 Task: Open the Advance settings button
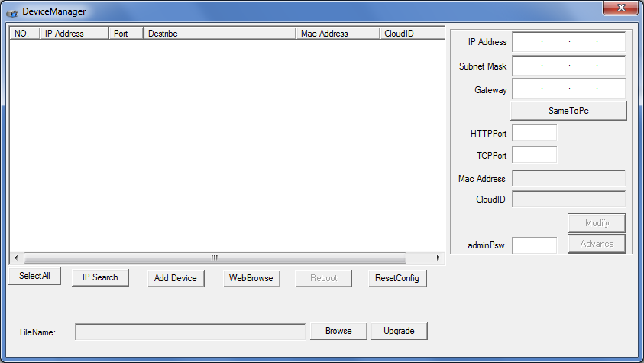(597, 244)
